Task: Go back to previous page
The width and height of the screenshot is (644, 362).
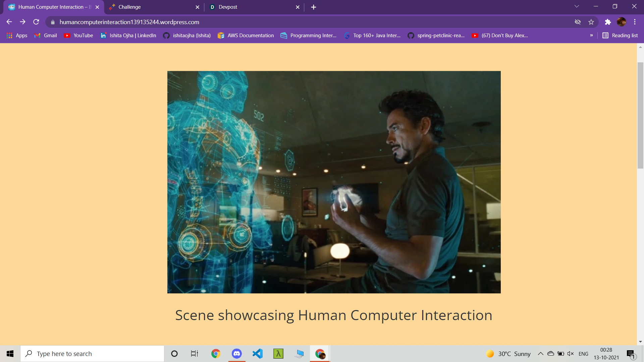Action: pos(9,22)
